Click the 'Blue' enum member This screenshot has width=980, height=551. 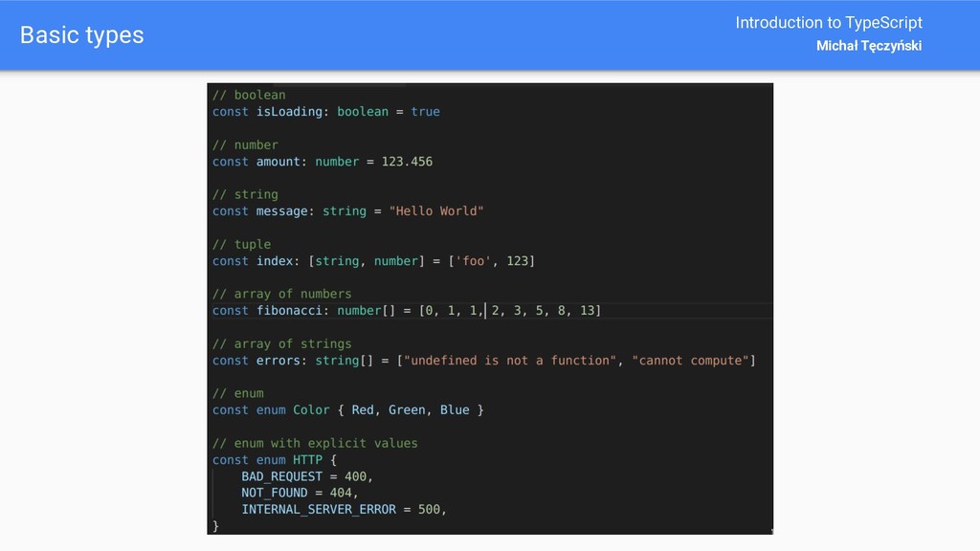(455, 410)
